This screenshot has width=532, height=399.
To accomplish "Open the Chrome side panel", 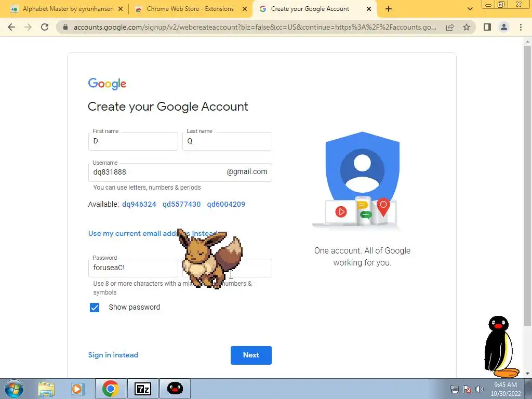I will (487, 27).
